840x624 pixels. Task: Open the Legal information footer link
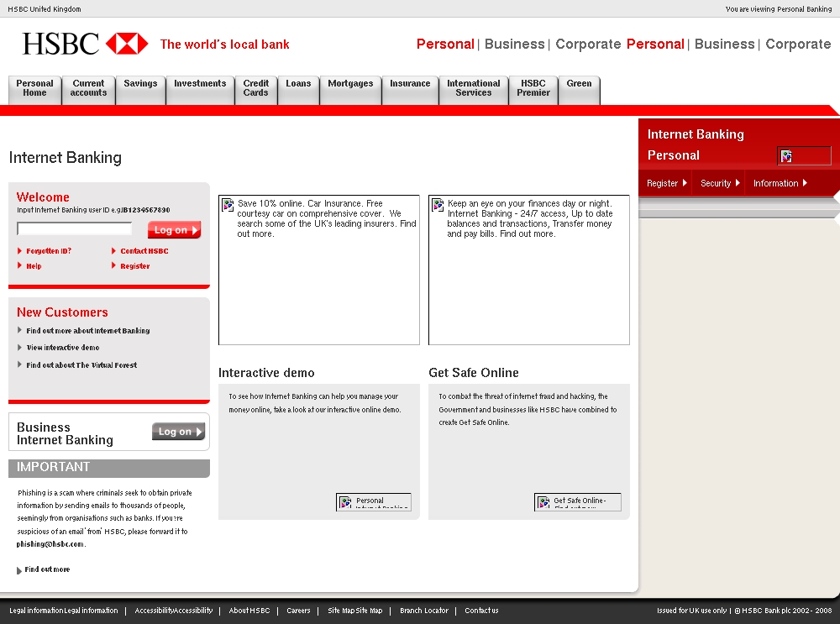(x=64, y=610)
